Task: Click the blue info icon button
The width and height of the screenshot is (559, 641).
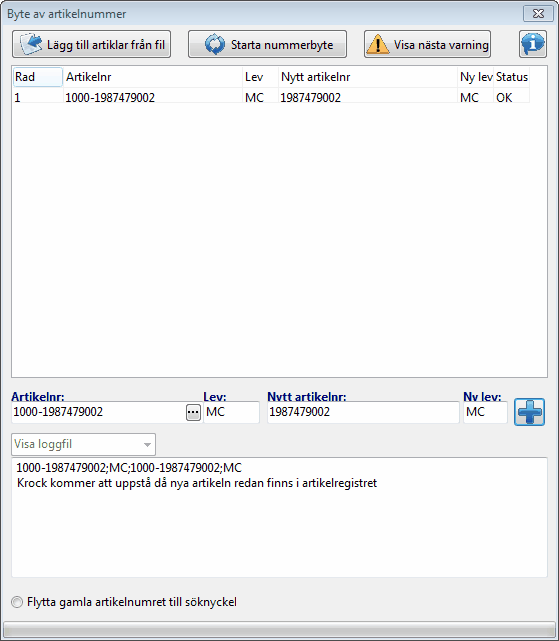Action: click(533, 44)
